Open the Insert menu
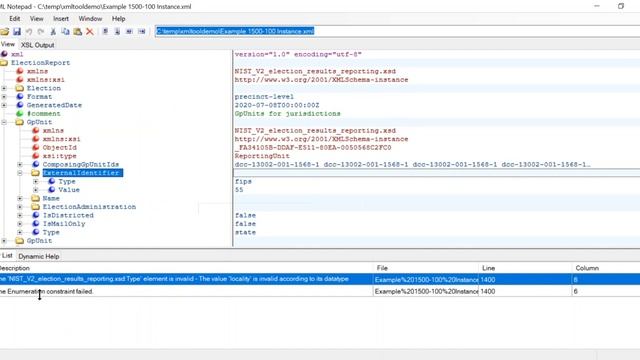 (61, 19)
